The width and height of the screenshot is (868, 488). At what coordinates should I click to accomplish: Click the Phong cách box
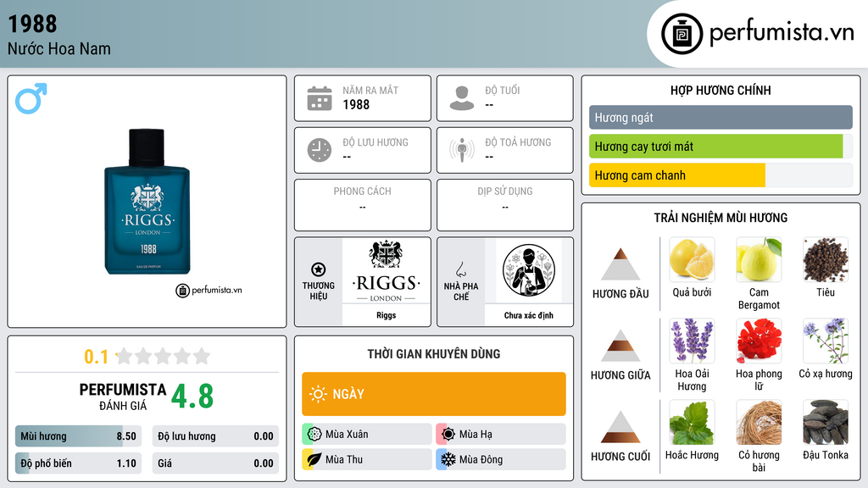[363, 205]
